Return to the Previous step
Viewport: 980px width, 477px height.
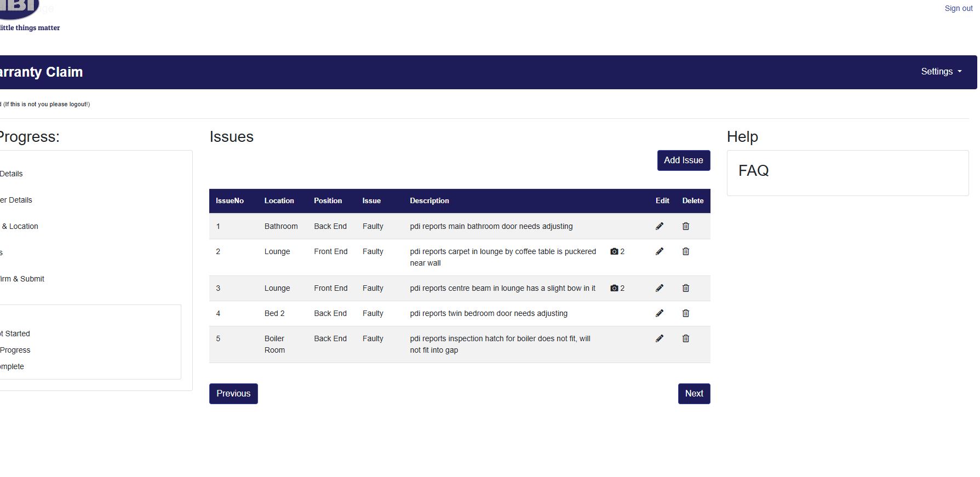tap(233, 394)
